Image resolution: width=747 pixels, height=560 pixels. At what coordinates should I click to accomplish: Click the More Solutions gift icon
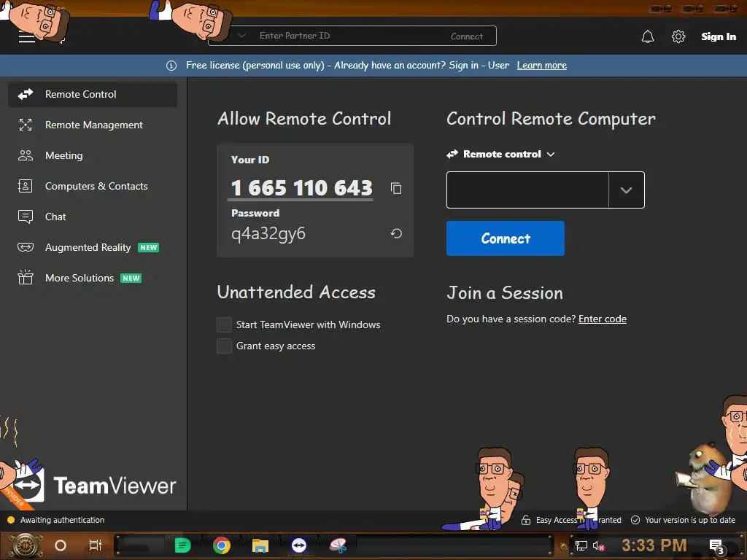(x=26, y=277)
